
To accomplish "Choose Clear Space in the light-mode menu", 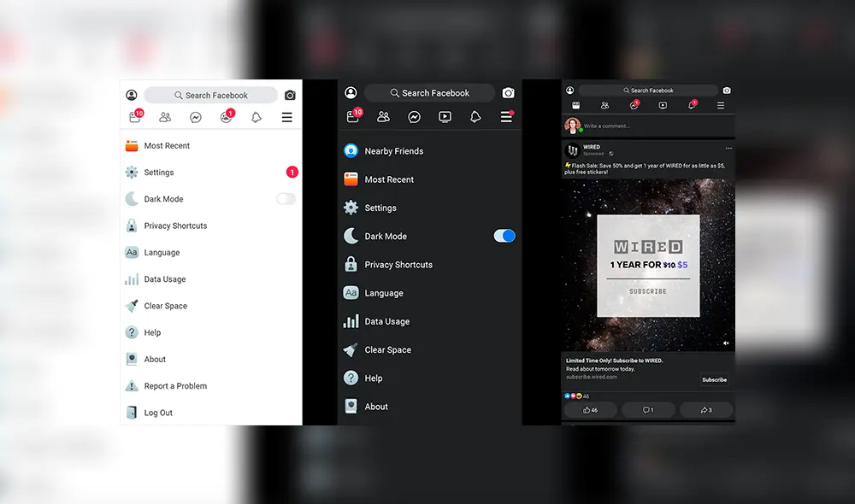I will [165, 306].
